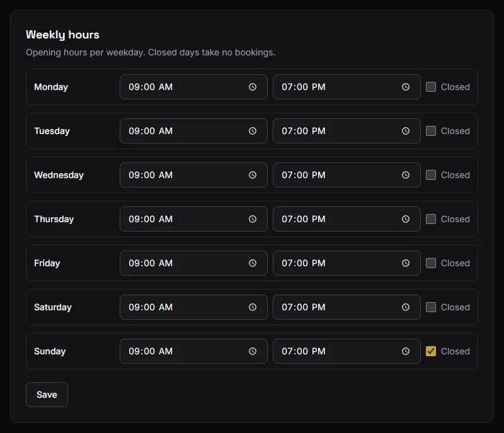Mark Monday as closed
The image size is (504, 433).
pos(431,87)
